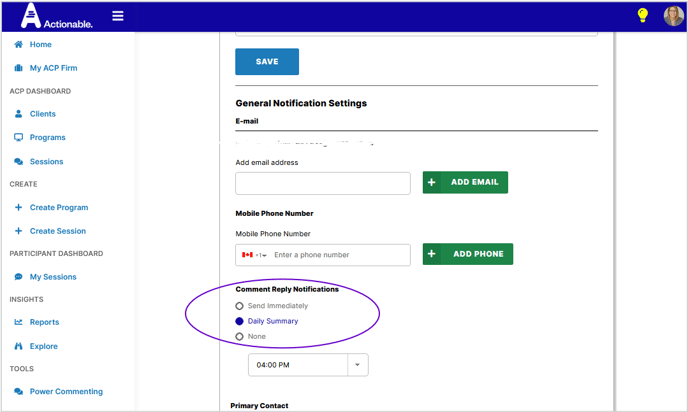This screenshot has height=412, width=688.
Task: Select the Send Immediately radio option
Action: tap(239, 305)
